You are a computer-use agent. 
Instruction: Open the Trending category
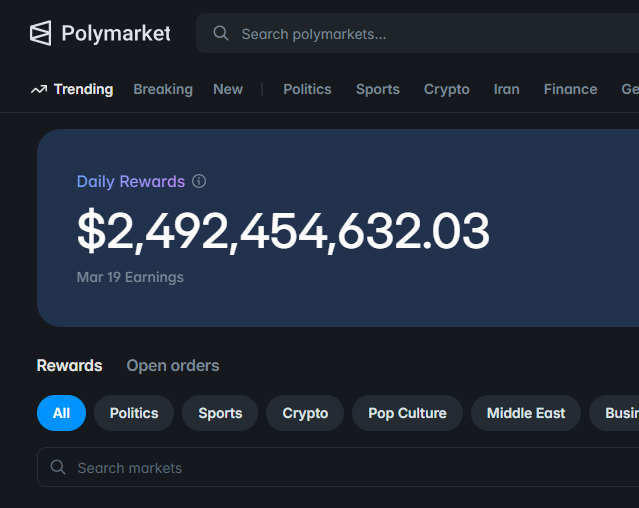(84, 89)
